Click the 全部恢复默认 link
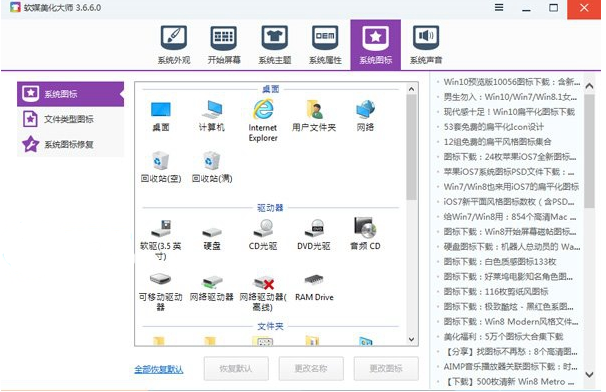The width and height of the screenshot is (606, 392). pyautogui.click(x=159, y=369)
